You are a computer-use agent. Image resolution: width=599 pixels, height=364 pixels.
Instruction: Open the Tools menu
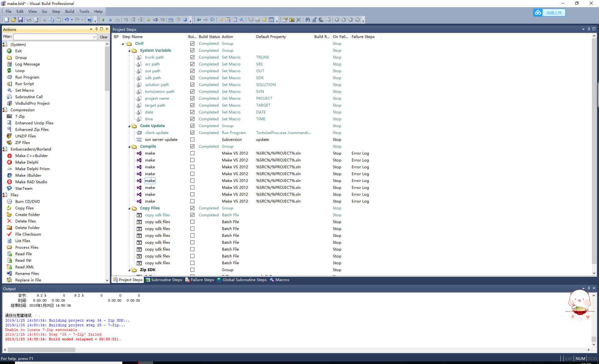tap(84, 11)
